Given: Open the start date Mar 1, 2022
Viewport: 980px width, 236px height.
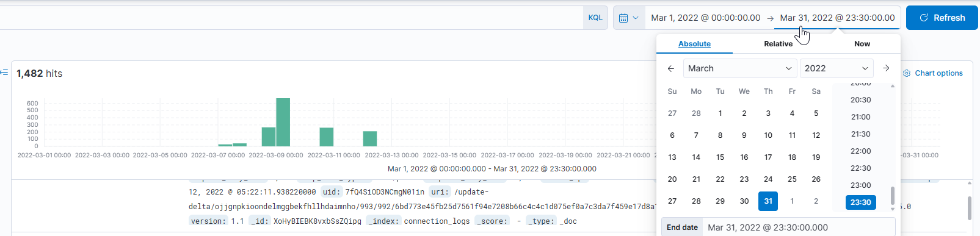Looking at the screenshot, I should click(706, 18).
